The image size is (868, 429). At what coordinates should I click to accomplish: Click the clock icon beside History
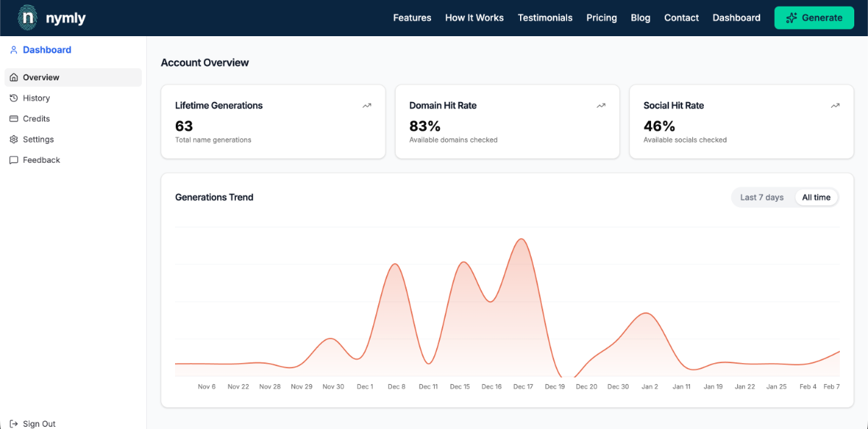14,98
